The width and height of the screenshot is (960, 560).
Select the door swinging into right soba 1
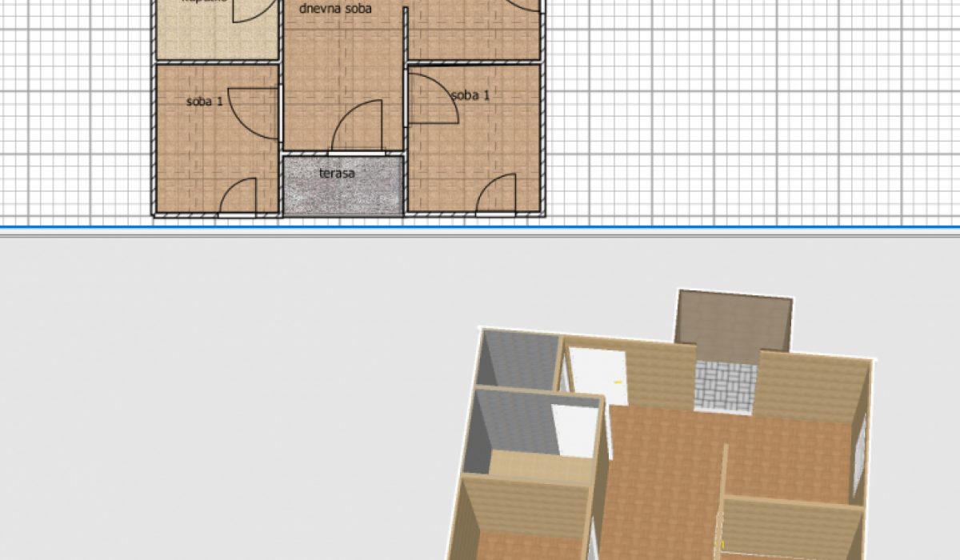(x=432, y=99)
